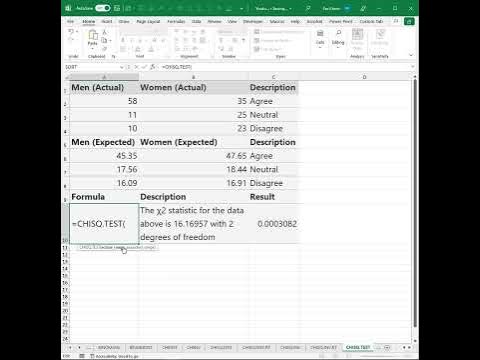480x360 pixels.
Task: Expand the formula bar with its arrow
Action: (413, 67)
